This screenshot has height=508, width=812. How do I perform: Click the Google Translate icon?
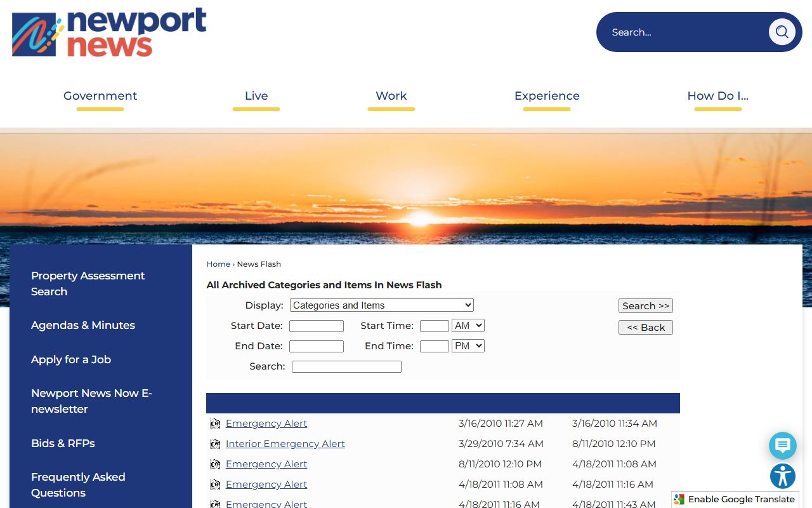click(x=679, y=500)
